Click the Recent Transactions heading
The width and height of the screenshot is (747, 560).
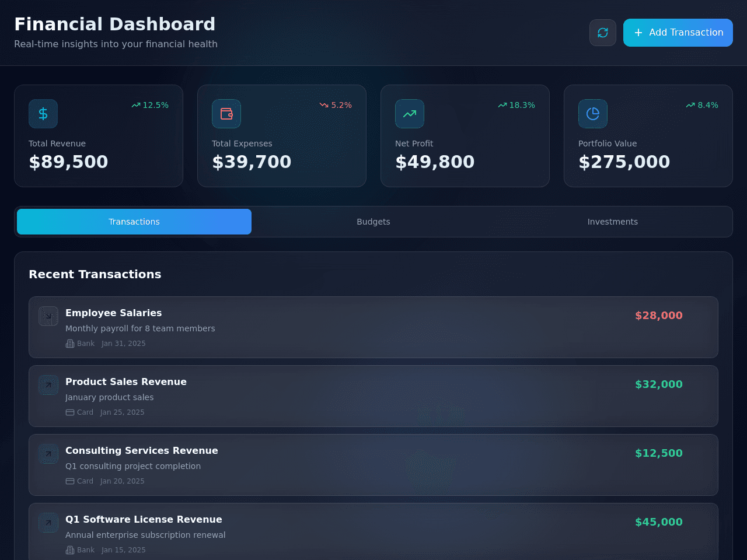(95, 274)
